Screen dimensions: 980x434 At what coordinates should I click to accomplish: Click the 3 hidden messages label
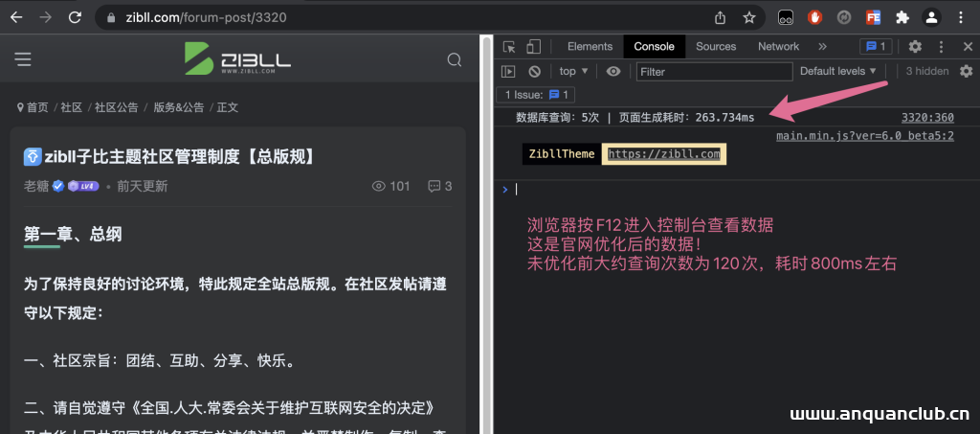coord(927,71)
